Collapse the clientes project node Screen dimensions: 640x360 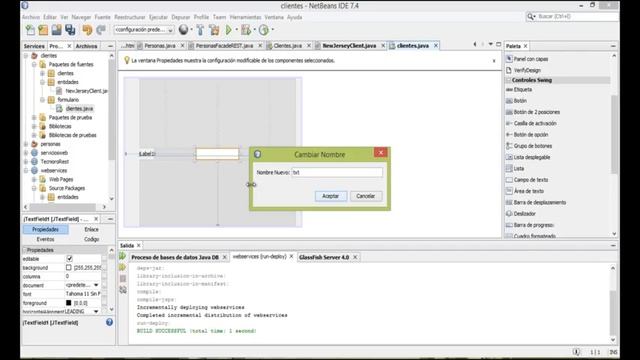tap(26, 56)
